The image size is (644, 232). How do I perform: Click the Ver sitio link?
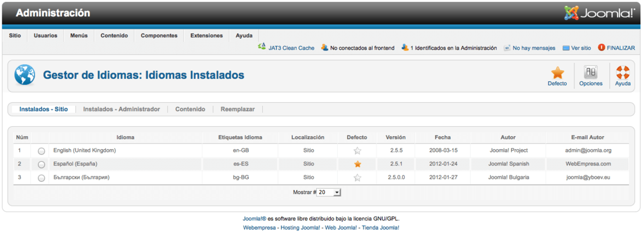[x=581, y=48]
